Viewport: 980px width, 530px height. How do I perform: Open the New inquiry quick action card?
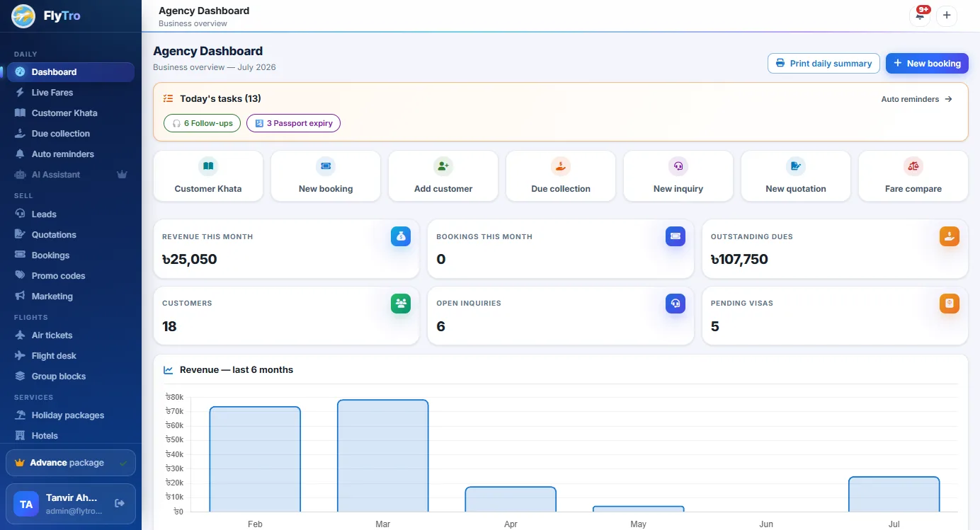coord(678,175)
